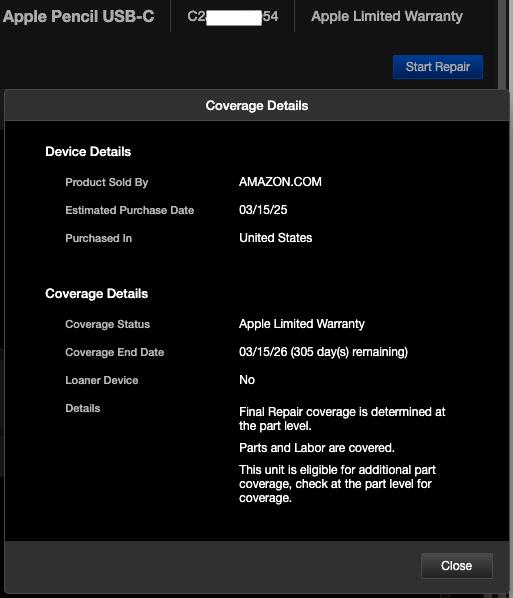This screenshot has width=513, height=598.
Task: Select the Parts and Labor are covered text
Action: point(317,448)
